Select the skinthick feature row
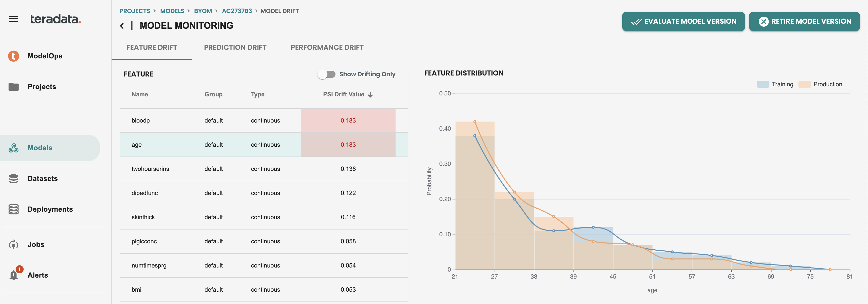Screen dimensions: 868x304 (264, 217)
